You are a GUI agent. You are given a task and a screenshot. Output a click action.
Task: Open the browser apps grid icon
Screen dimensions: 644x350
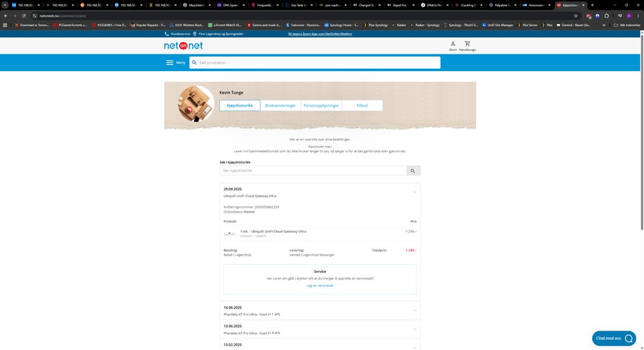point(5,25)
